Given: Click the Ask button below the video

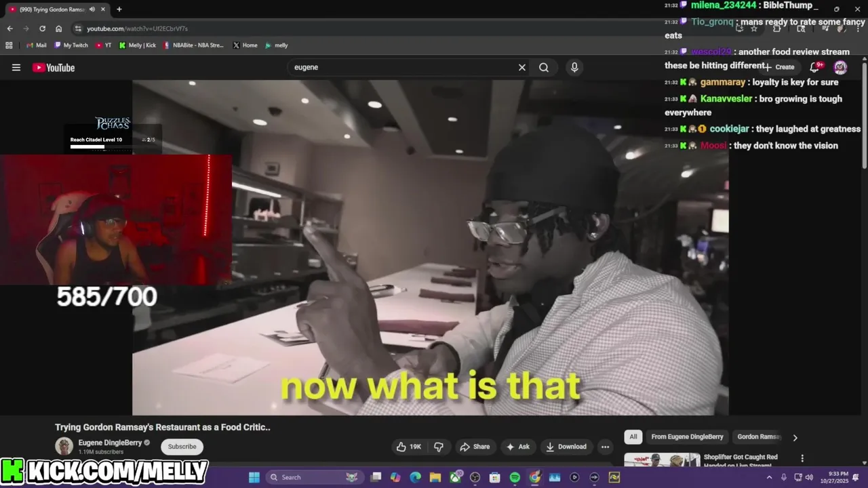Looking at the screenshot, I should pyautogui.click(x=517, y=447).
